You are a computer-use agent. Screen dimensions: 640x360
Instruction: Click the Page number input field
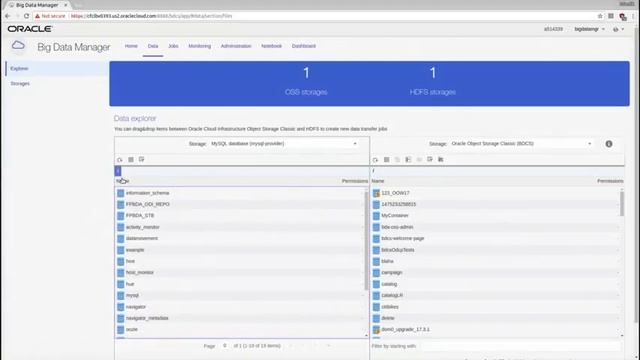point(225,346)
